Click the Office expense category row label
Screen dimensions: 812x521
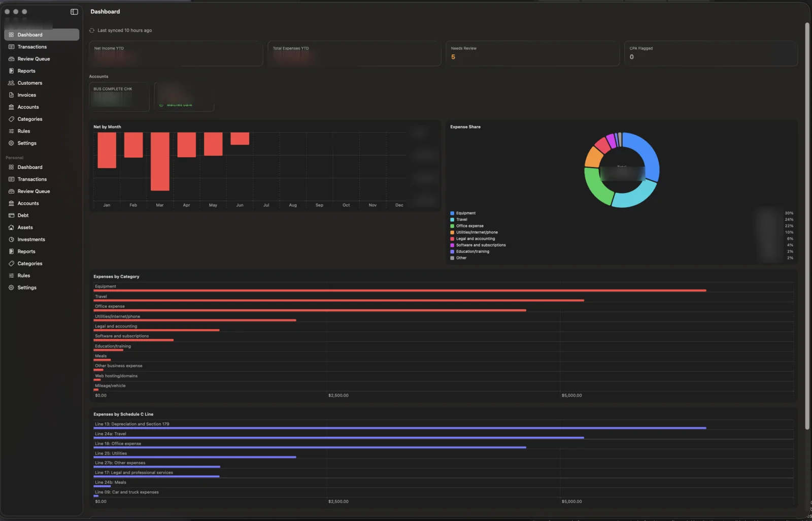point(110,306)
